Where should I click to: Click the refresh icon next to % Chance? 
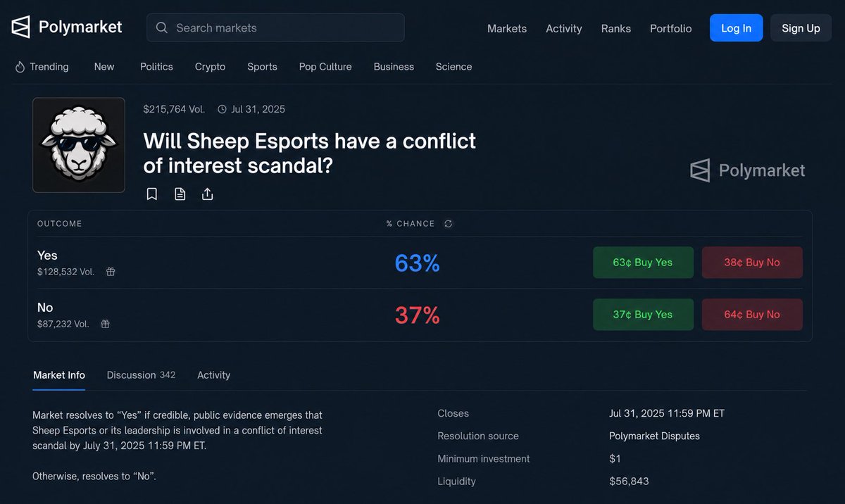[x=449, y=224]
